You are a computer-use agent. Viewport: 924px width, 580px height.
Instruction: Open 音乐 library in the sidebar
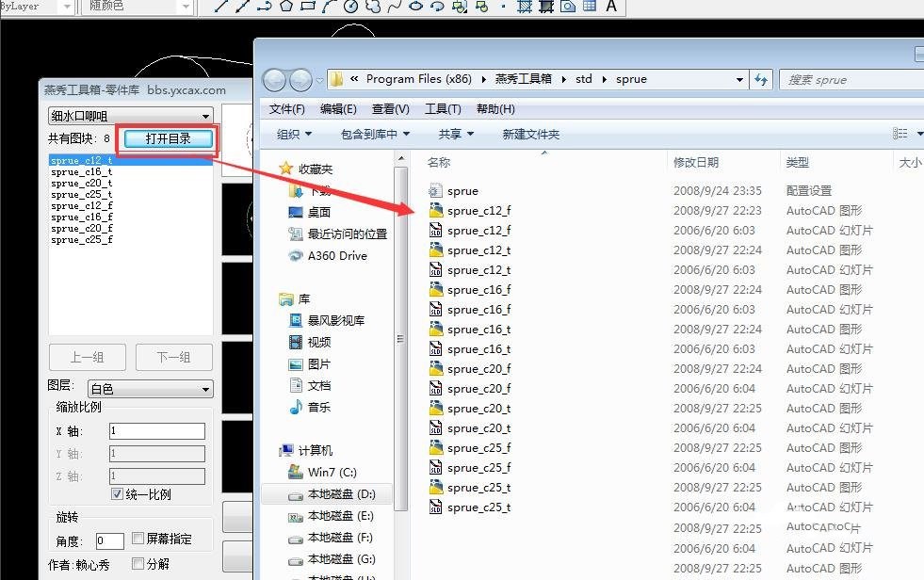click(x=318, y=407)
